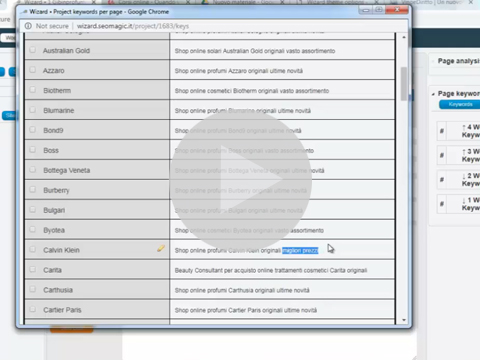
Task: Click the Cartier Paris row name
Action: pos(62,310)
